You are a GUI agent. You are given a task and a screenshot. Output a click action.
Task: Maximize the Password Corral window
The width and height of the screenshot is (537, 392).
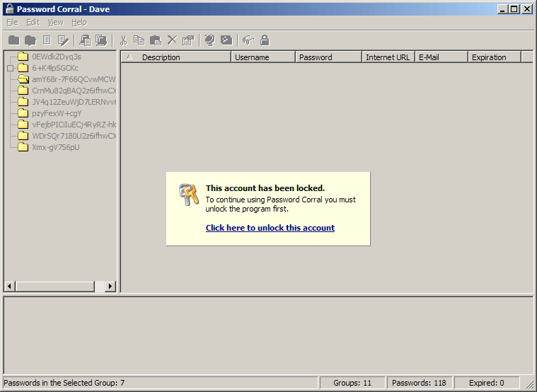[x=514, y=9]
